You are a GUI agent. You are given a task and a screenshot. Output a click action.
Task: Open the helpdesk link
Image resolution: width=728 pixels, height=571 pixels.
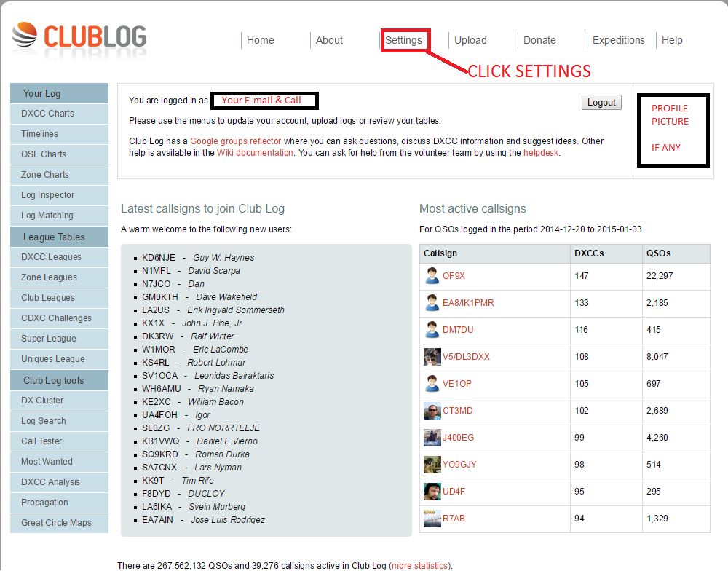point(541,153)
